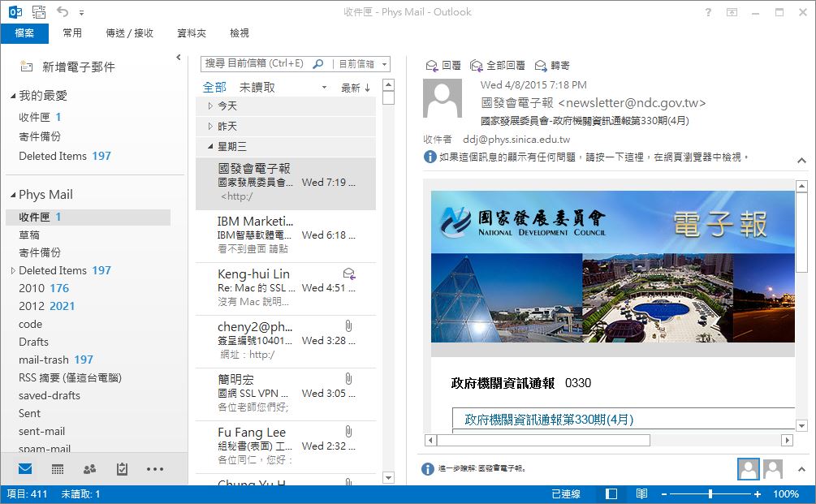Open the Keng-hui Lin message
Screen dimensions: 816x504
[286, 288]
